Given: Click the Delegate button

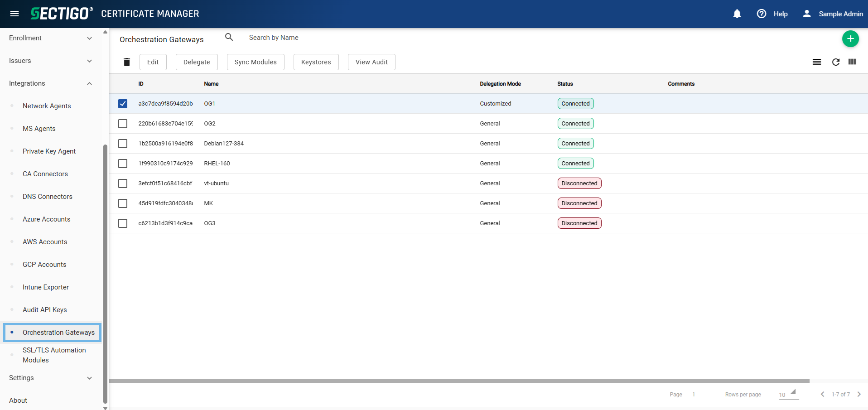Looking at the screenshot, I should (x=197, y=62).
